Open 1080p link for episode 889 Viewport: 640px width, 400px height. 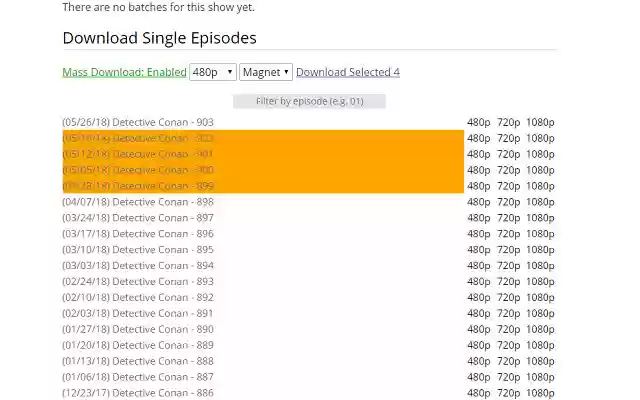click(x=540, y=345)
